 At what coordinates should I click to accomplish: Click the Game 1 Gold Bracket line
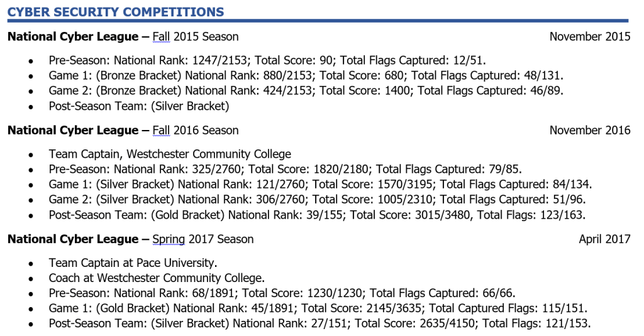click(x=318, y=308)
